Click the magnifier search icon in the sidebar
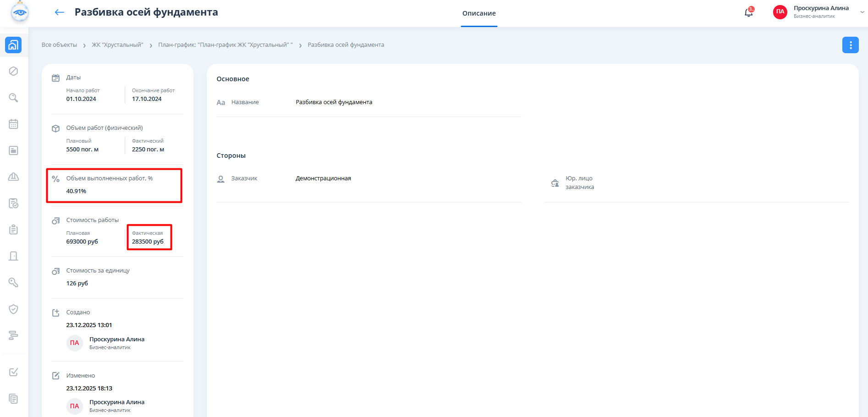The width and height of the screenshot is (868, 417). click(x=14, y=98)
